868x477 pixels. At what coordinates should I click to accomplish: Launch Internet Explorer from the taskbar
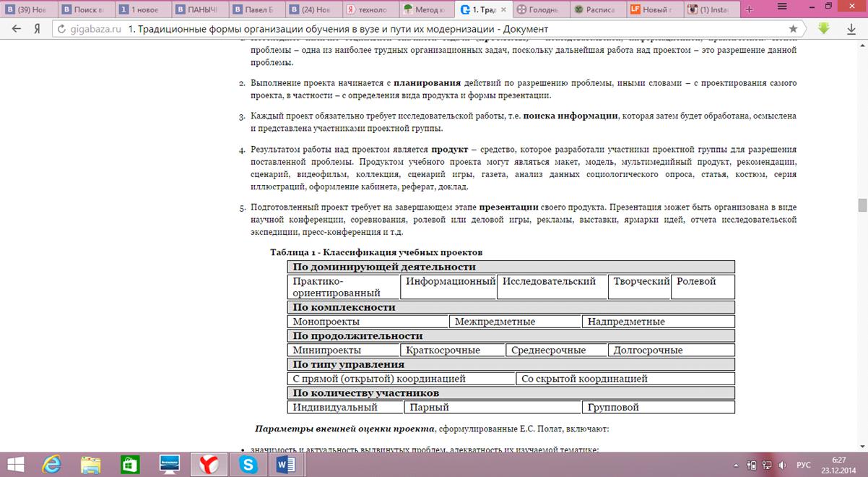[52, 464]
